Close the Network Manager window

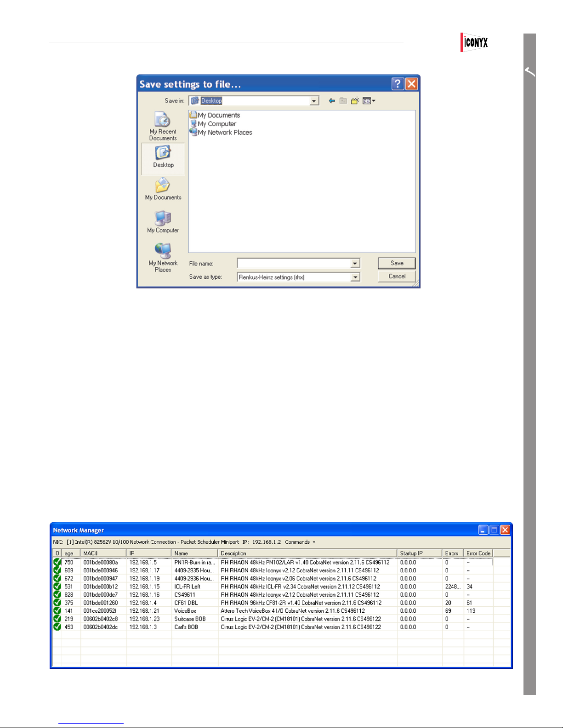(505, 530)
